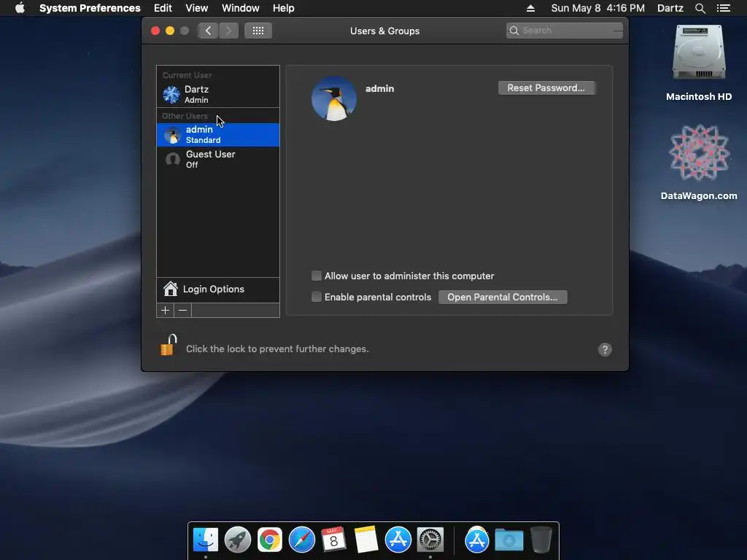This screenshot has height=560, width=747.
Task: Remove user with the minus button
Action: (x=182, y=311)
